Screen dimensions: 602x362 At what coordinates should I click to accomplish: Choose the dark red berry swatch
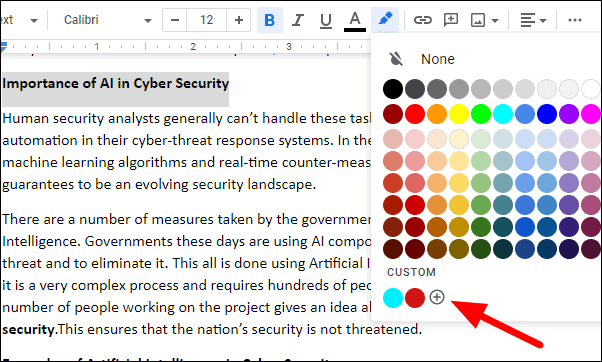393,114
